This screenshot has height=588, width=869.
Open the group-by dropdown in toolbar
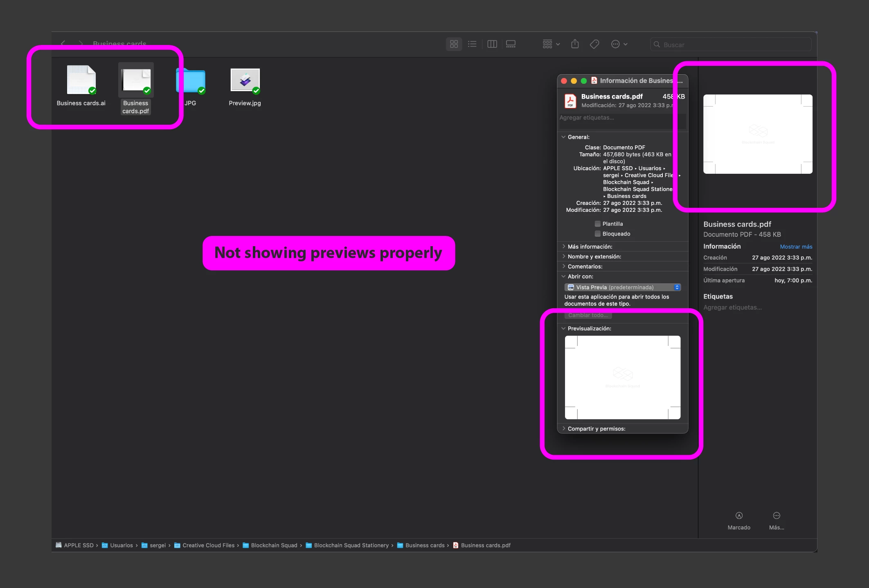tap(551, 44)
